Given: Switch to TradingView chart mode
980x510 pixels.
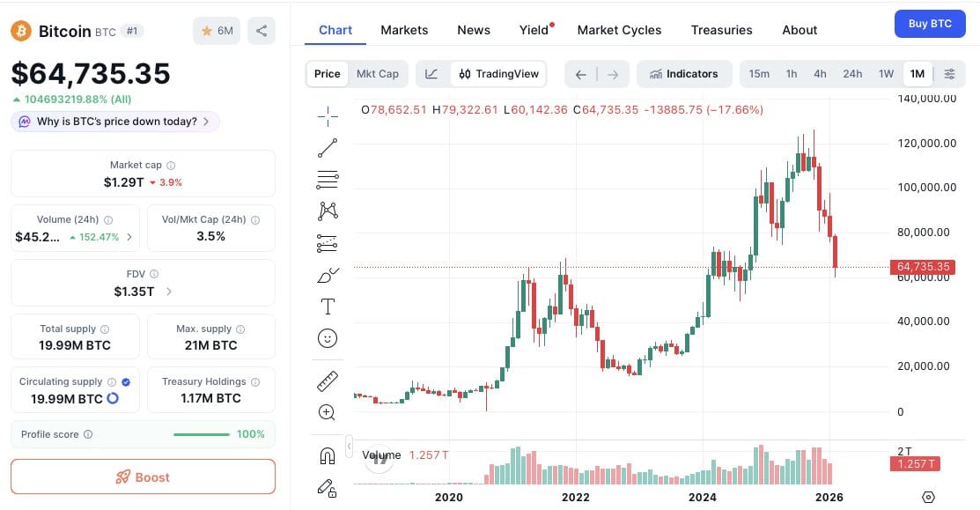Looking at the screenshot, I should (499, 74).
